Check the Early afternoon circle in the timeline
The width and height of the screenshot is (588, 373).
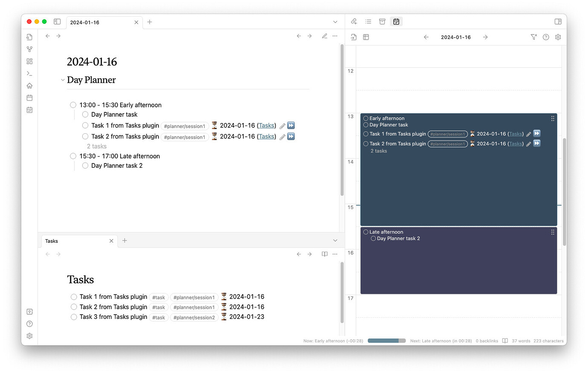pos(366,118)
